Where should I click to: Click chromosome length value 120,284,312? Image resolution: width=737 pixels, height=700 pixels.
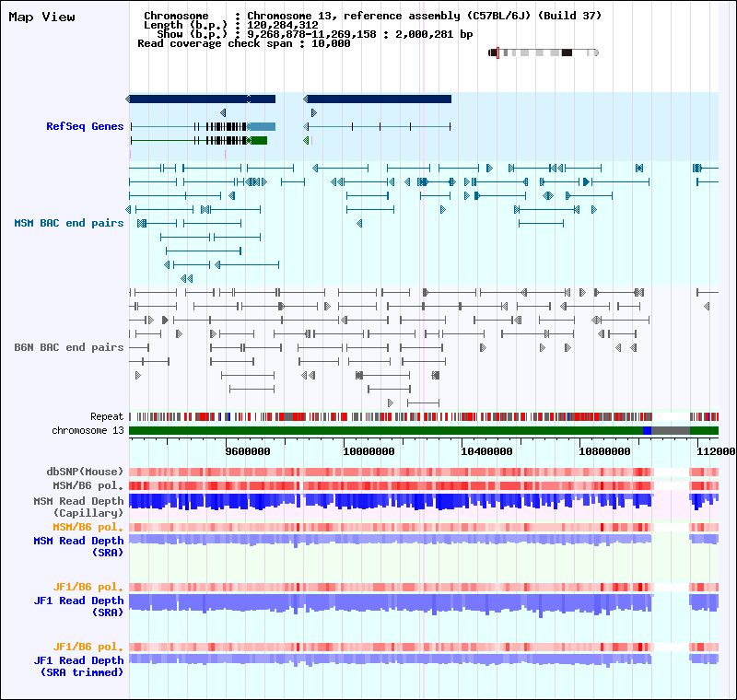pyautogui.click(x=283, y=26)
